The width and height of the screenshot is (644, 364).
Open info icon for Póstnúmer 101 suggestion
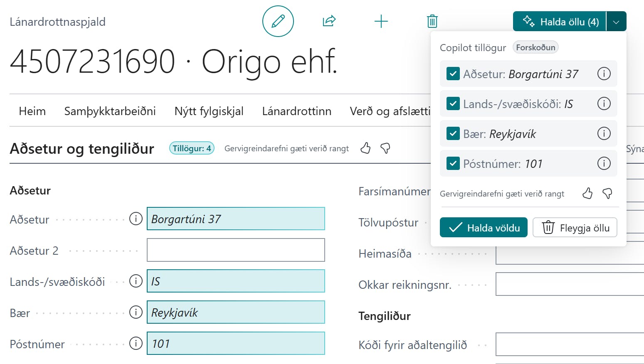coord(604,163)
